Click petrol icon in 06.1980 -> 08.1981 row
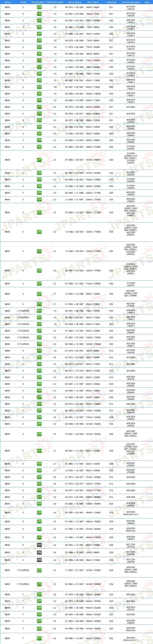This screenshot has height=644, width=153. [x=39, y=513]
